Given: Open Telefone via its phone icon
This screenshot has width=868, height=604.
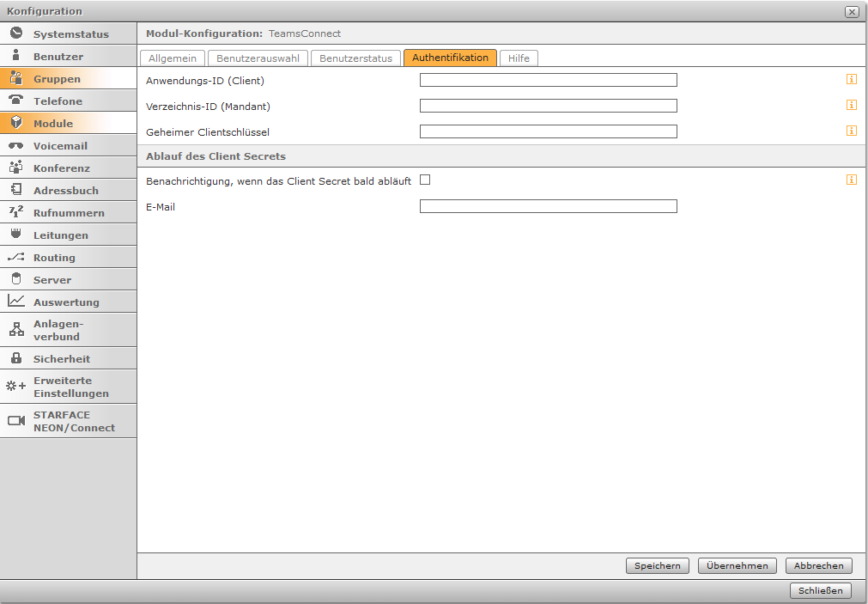Looking at the screenshot, I should (16, 101).
